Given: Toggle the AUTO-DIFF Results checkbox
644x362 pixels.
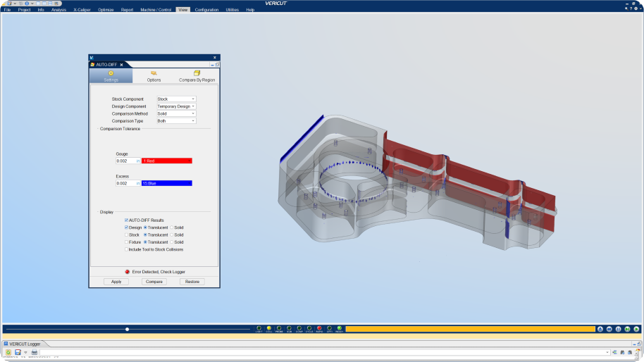Looking at the screenshot, I should tap(127, 220).
